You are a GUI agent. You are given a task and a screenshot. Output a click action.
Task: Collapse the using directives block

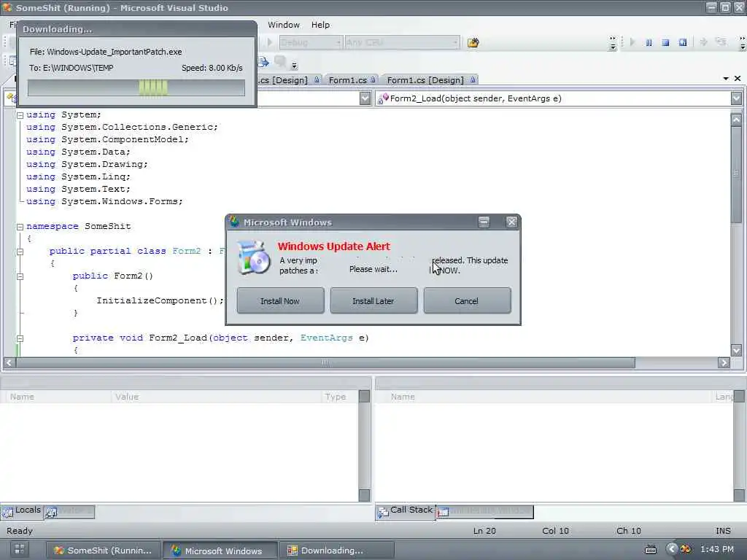coord(20,115)
